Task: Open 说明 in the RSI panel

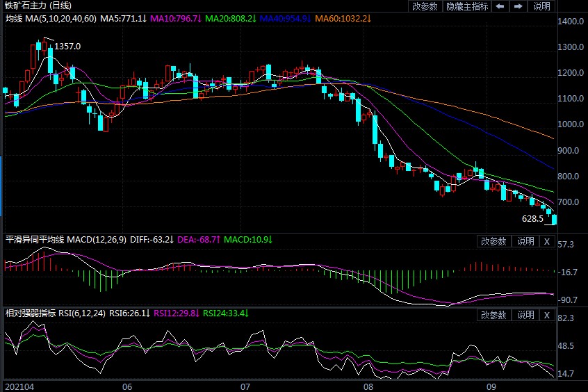Action: pos(525,315)
